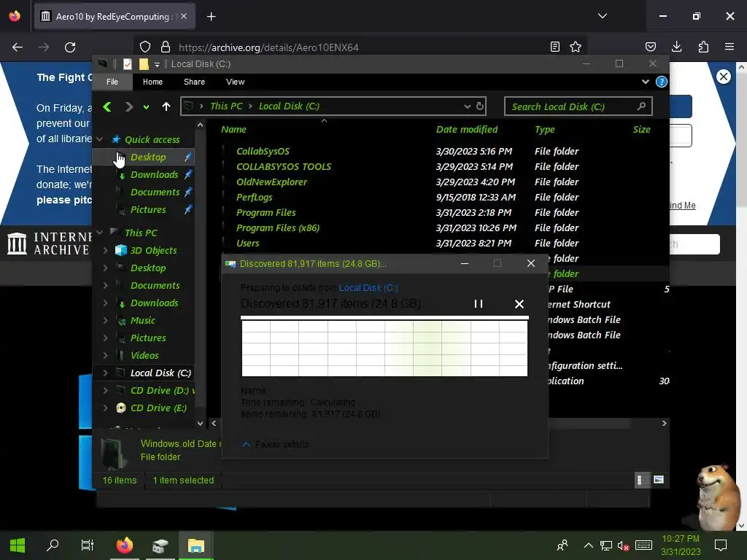This screenshot has width=747, height=560.
Task: Select pinned Documents in Quick access
Action: click(155, 192)
